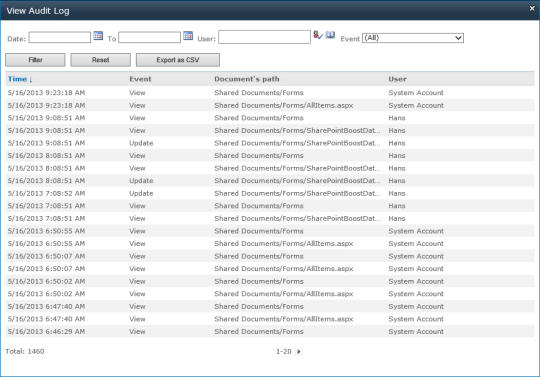The image size is (540, 377).
Task: Sort by the Time column header
Action: coord(20,79)
